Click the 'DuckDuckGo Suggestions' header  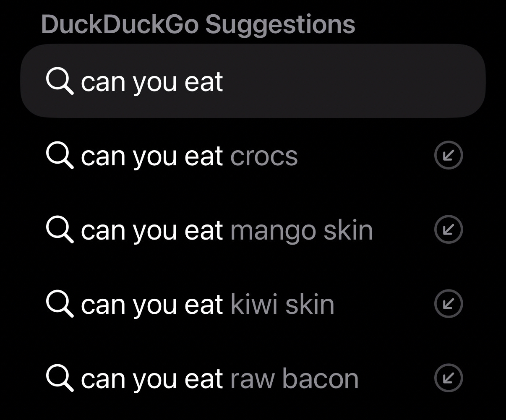[198, 24]
